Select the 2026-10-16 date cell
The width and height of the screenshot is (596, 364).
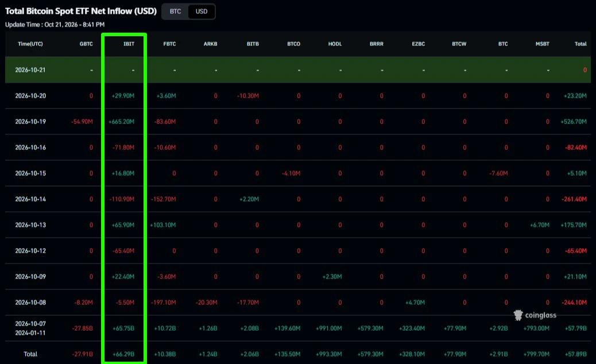[30, 148]
